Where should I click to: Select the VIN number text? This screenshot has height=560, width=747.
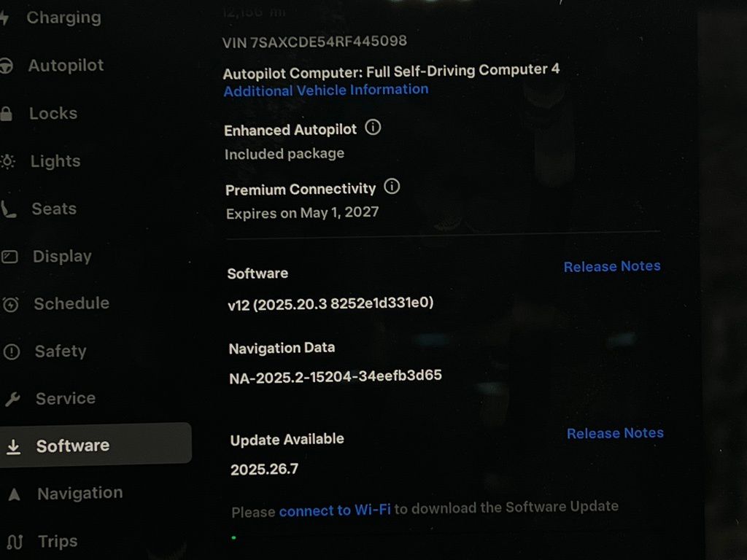tap(314, 42)
